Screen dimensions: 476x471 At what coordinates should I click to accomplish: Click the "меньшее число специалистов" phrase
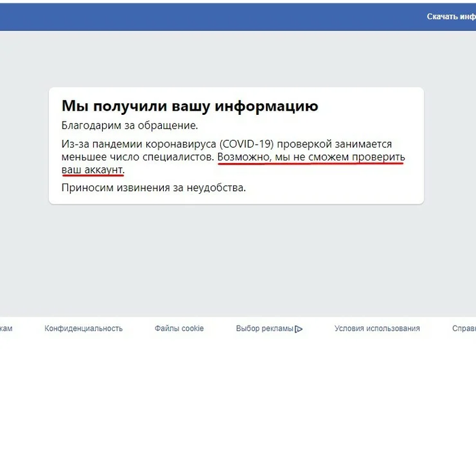138,157
